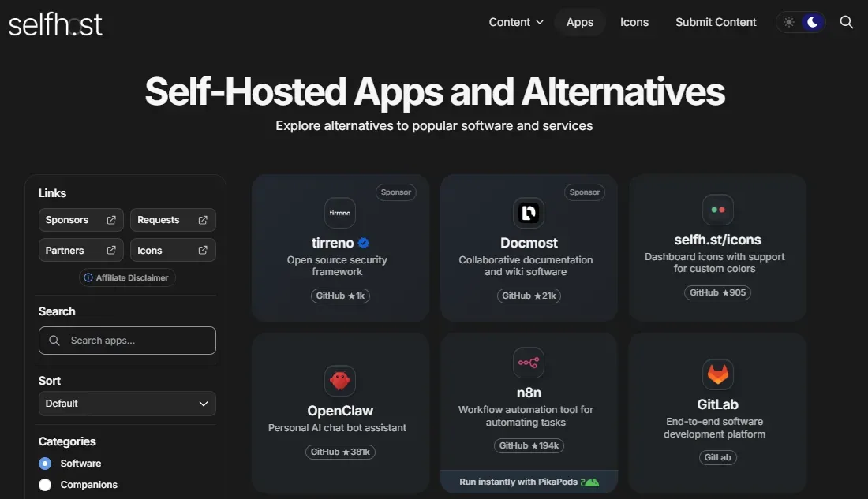Click the PikaPods cloud icon
868x499 pixels.
590,482
